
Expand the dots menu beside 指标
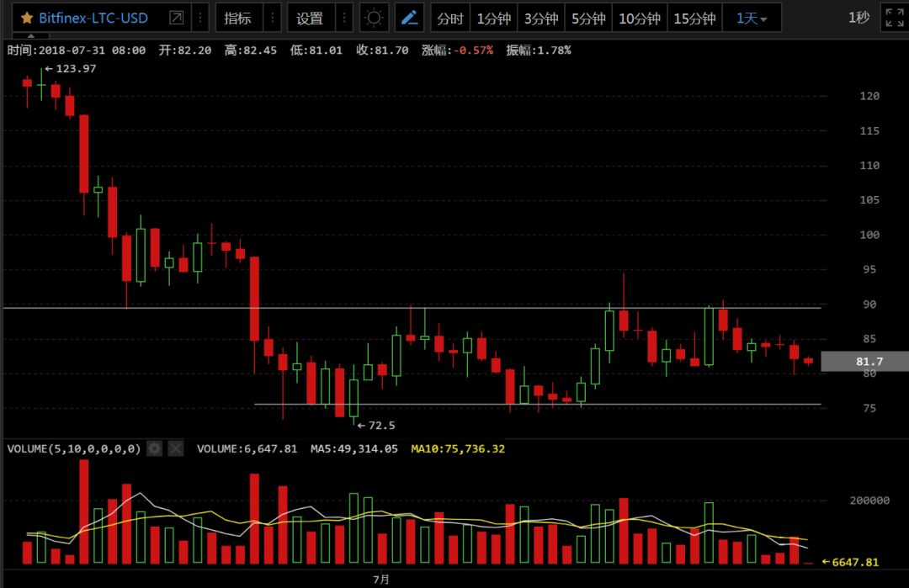click(272, 18)
